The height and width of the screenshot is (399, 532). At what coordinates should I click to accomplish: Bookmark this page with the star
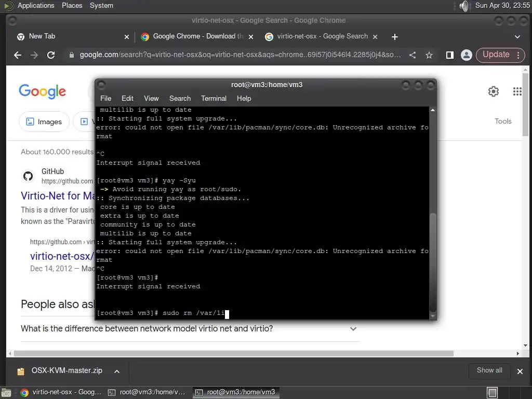pyautogui.click(x=429, y=55)
